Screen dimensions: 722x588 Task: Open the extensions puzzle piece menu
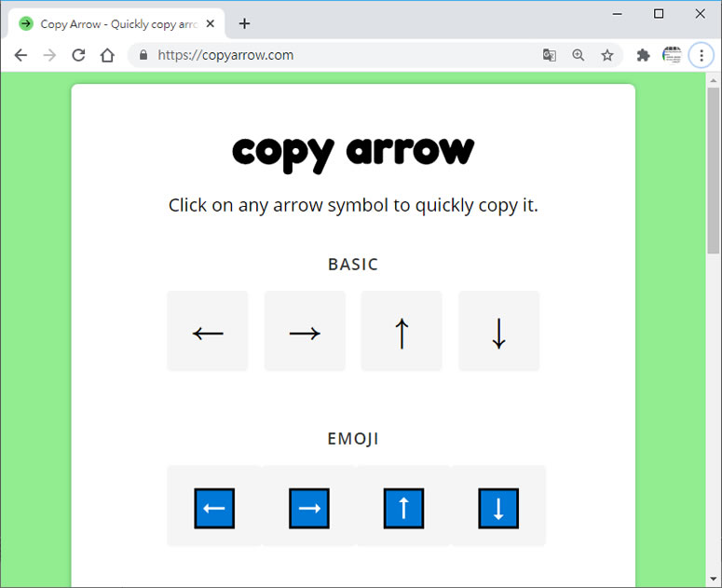[643, 55]
